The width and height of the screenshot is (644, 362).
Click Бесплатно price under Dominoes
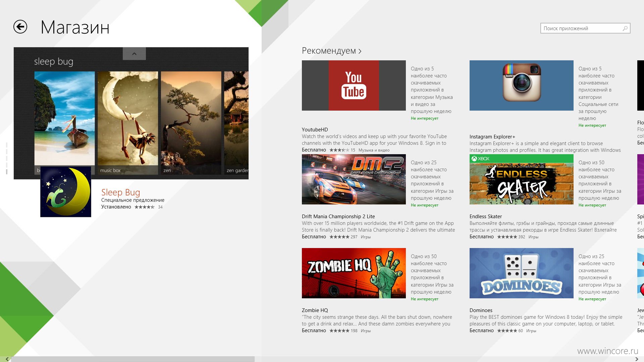[x=482, y=330]
